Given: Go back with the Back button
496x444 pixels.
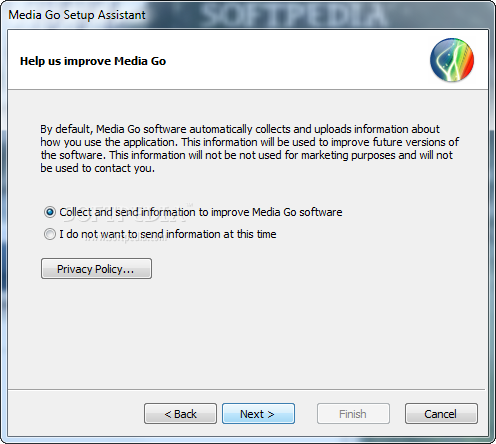Looking at the screenshot, I should (180, 414).
